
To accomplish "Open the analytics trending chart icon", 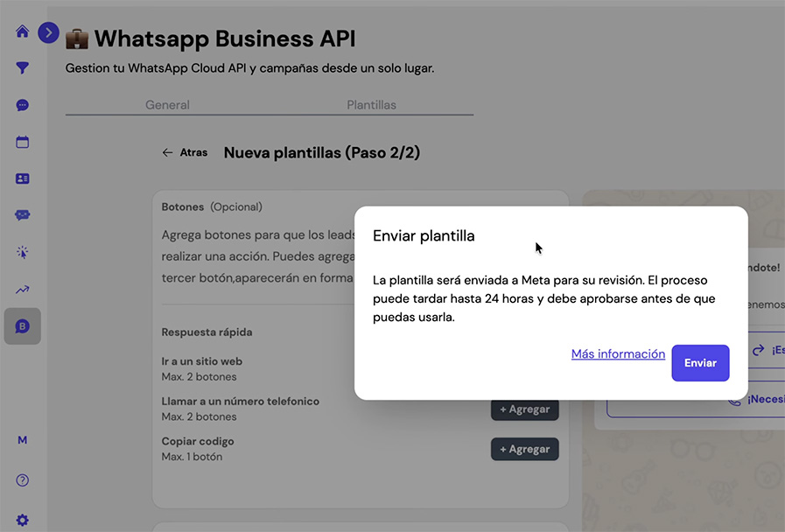I will point(21,289).
